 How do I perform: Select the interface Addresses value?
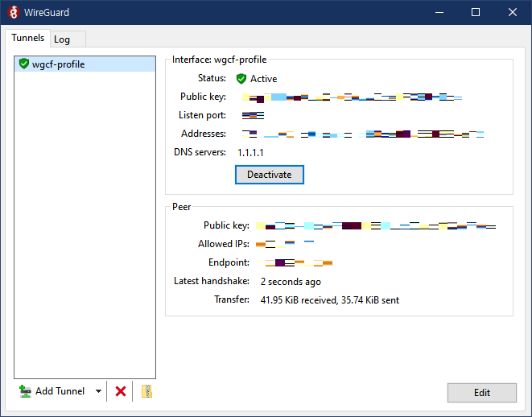pyautogui.click(x=363, y=134)
